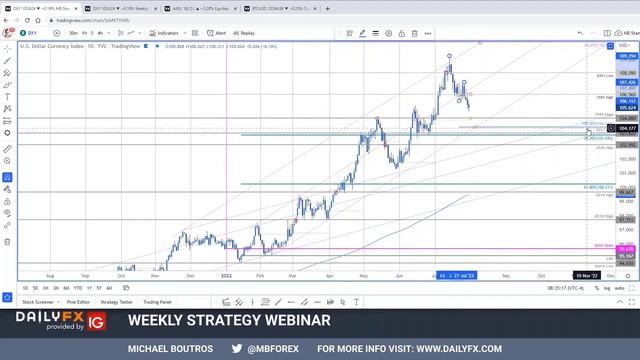The height and width of the screenshot is (360, 640).
Task: Open the chart style dropdown arrow
Action: pyautogui.click(x=140, y=33)
